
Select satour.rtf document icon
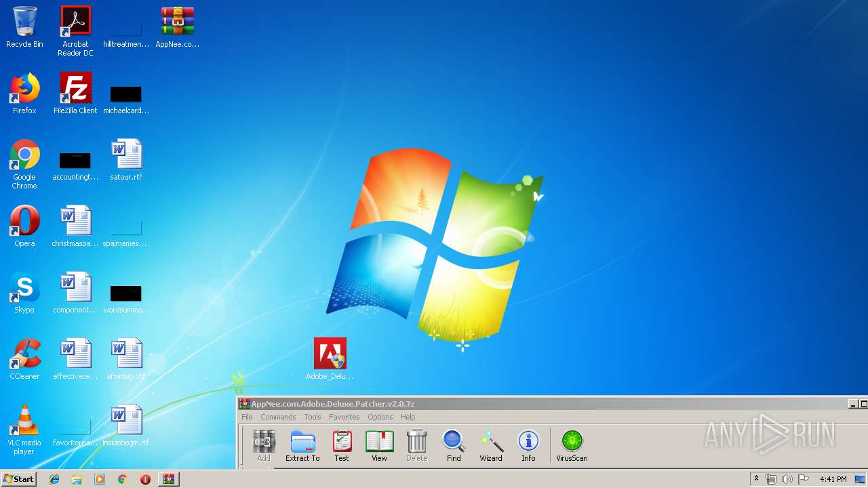(126, 160)
